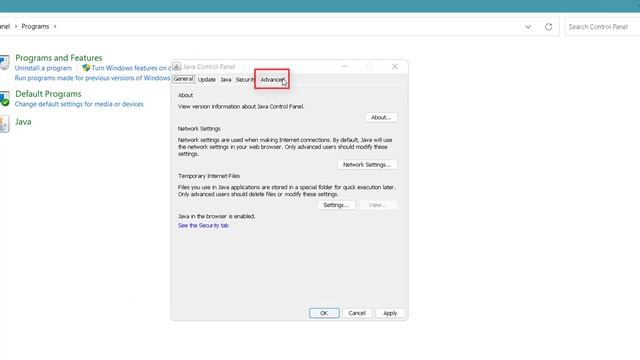Click the Apply button
Image resolution: width=640 pixels, height=360 pixels.
point(390,313)
